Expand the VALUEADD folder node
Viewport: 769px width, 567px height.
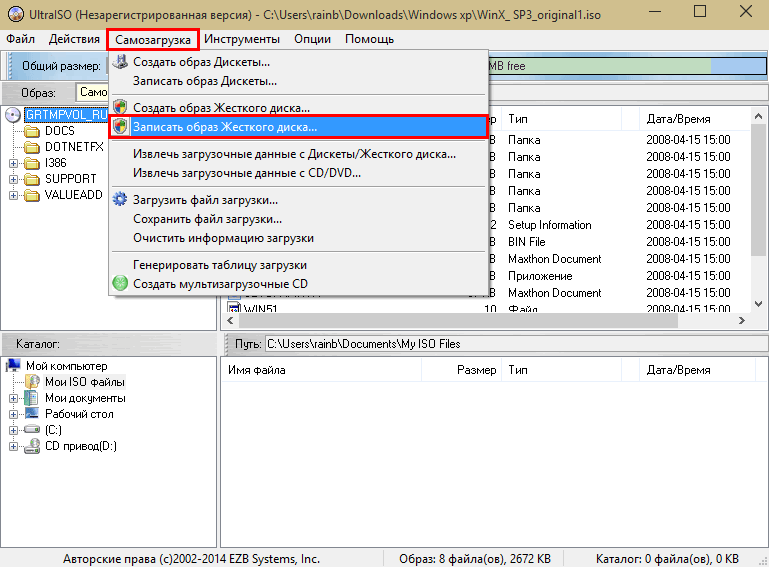click(x=13, y=195)
